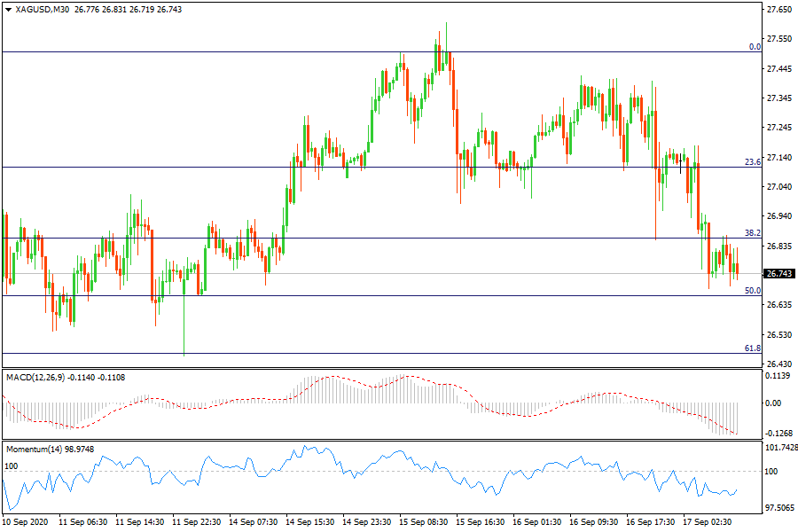Click the MACD 0.00 axis value

click(773, 403)
